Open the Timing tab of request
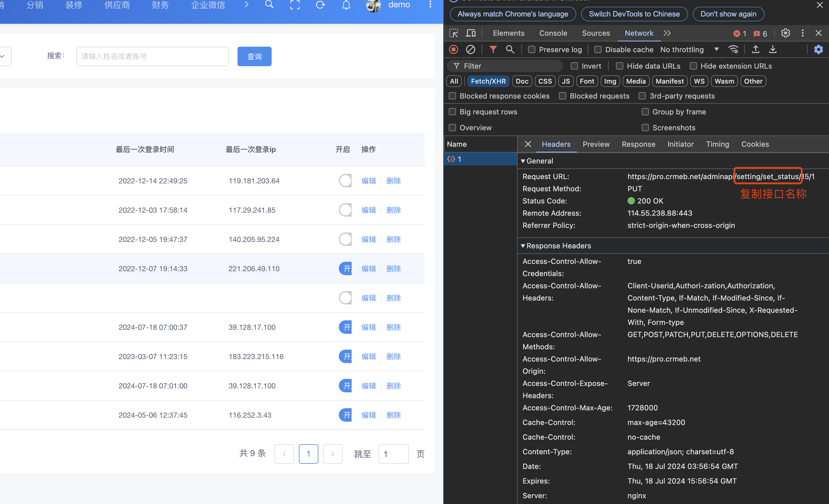The image size is (829, 504). (717, 144)
